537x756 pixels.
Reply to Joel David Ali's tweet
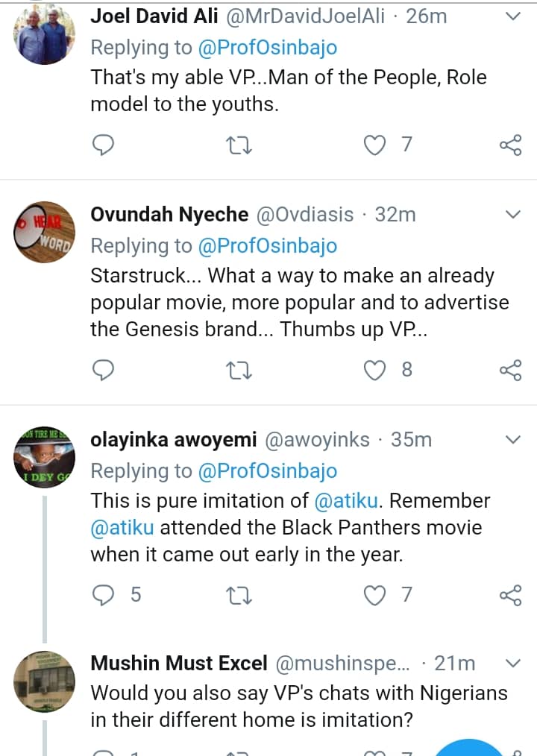103,144
